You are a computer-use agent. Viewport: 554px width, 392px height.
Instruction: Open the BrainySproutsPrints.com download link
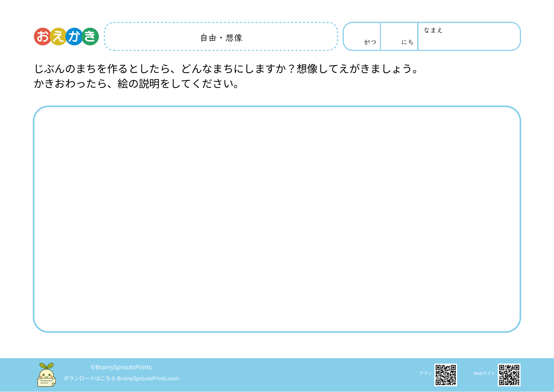tap(148, 378)
